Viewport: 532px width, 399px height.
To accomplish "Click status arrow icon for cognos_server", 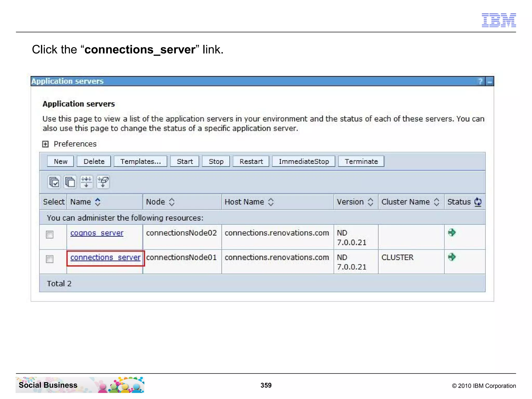I will click(x=452, y=232).
